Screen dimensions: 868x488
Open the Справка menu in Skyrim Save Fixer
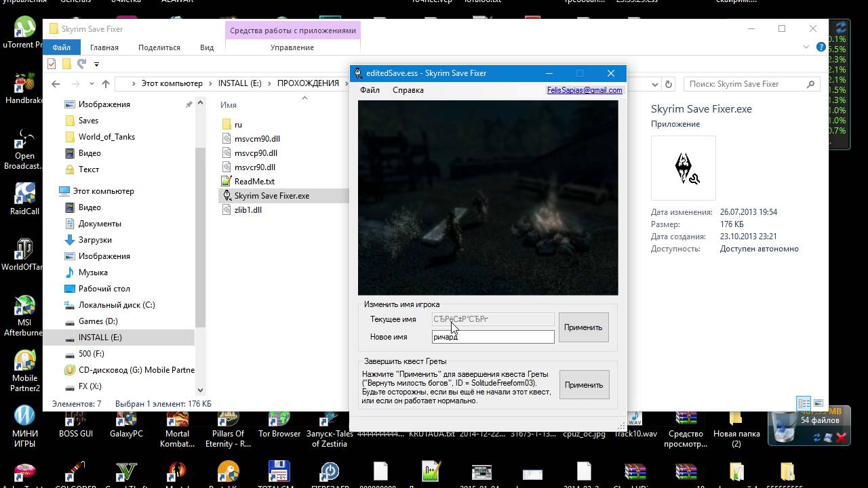[408, 89]
